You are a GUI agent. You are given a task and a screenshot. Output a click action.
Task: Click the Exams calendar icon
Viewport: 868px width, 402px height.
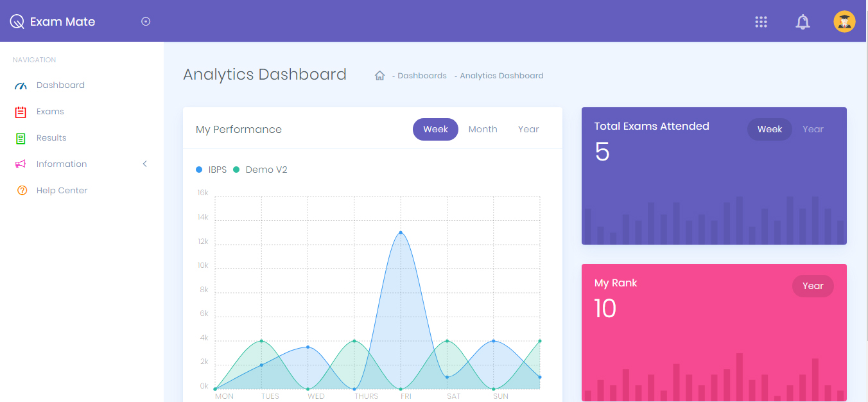[x=21, y=112]
